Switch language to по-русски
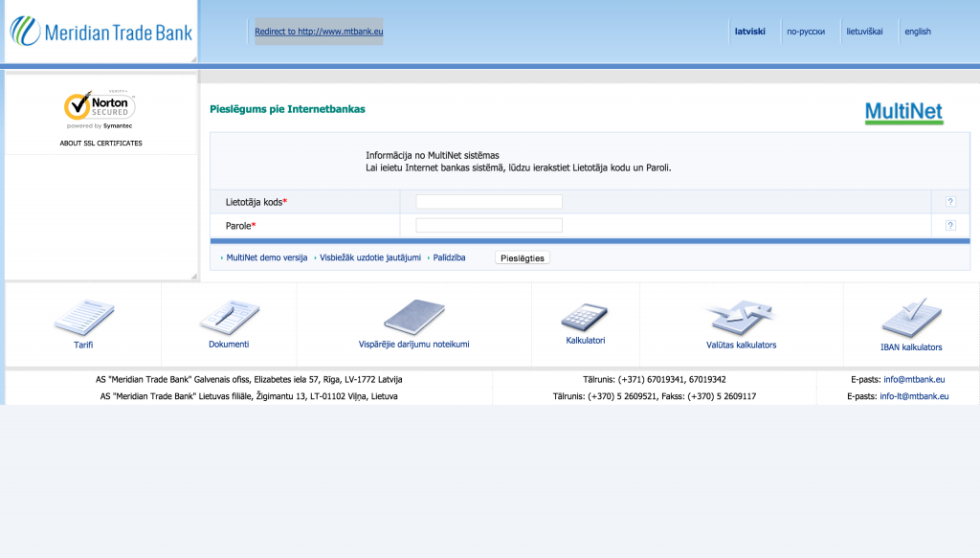This screenshot has width=980, height=558. click(806, 32)
